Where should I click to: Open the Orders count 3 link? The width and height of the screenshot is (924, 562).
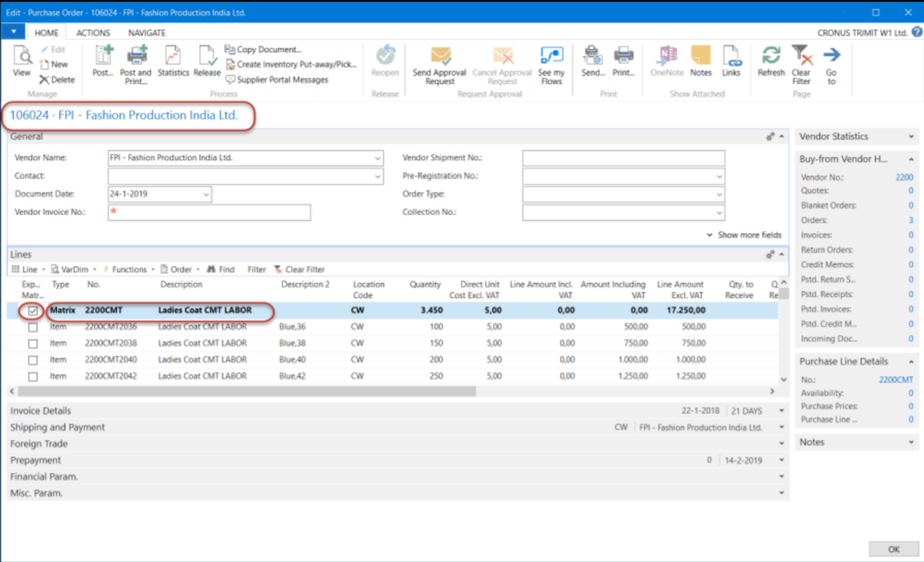pos(911,220)
